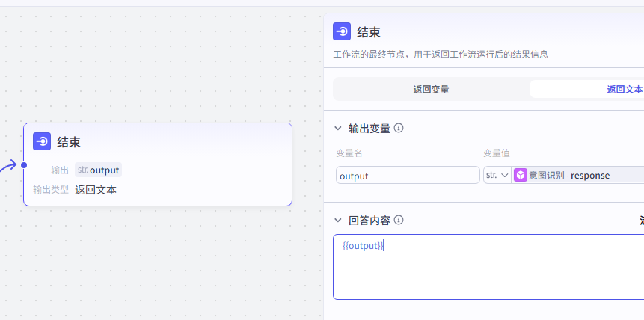Collapse the 回答内容 section chevron
The image size is (644, 320).
tap(338, 220)
